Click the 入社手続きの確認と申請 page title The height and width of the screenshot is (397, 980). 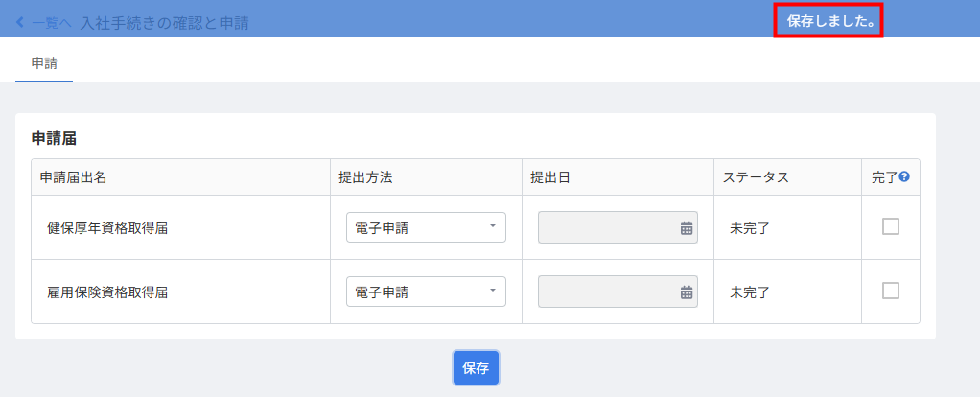(x=165, y=23)
